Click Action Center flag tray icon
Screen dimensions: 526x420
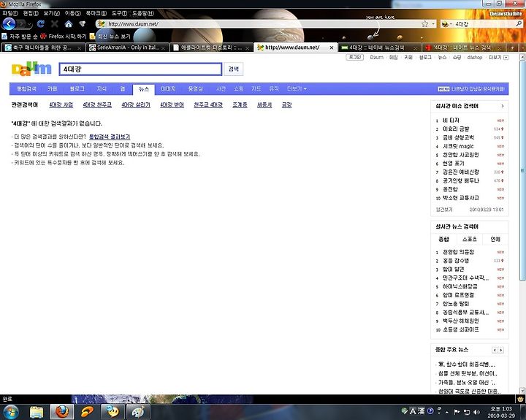point(457,412)
